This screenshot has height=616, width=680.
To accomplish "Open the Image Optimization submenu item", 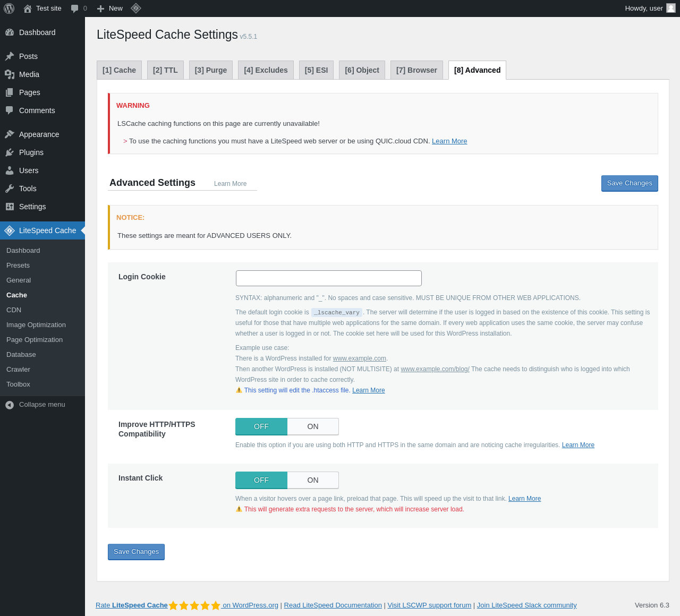I will tap(42, 325).
